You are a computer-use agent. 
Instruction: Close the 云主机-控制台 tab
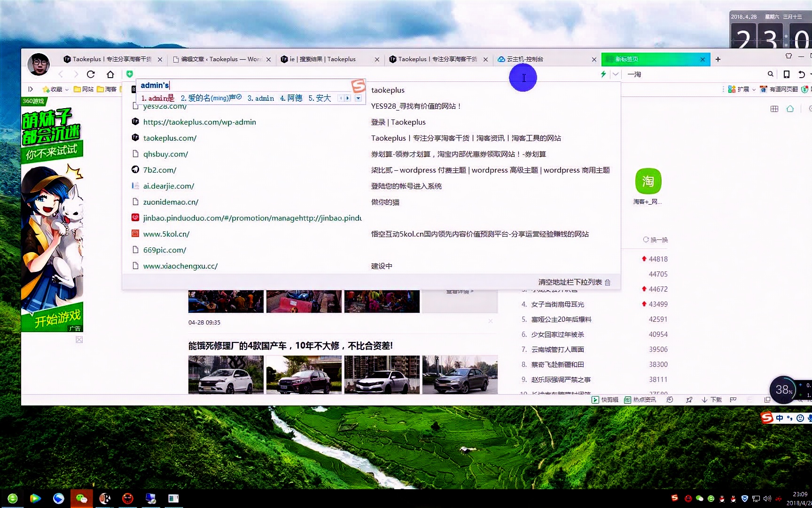[x=594, y=59]
